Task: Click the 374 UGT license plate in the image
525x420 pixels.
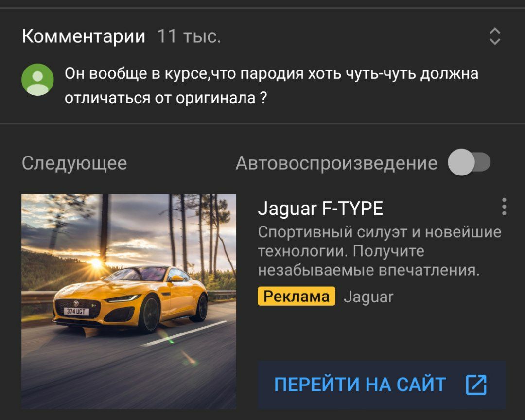Action: click(76, 312)
